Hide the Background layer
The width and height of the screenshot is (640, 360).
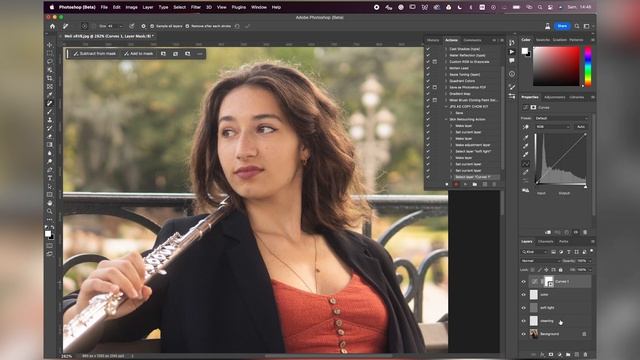524,334
